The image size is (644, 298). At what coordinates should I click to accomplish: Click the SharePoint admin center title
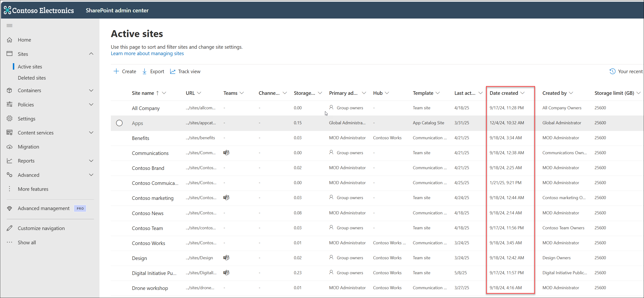click(117, 10)
